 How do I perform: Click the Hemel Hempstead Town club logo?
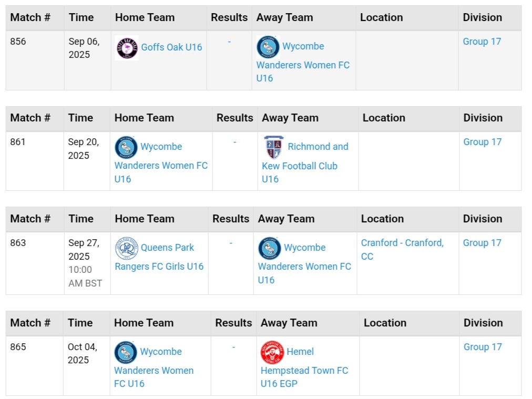click(272, 352)
